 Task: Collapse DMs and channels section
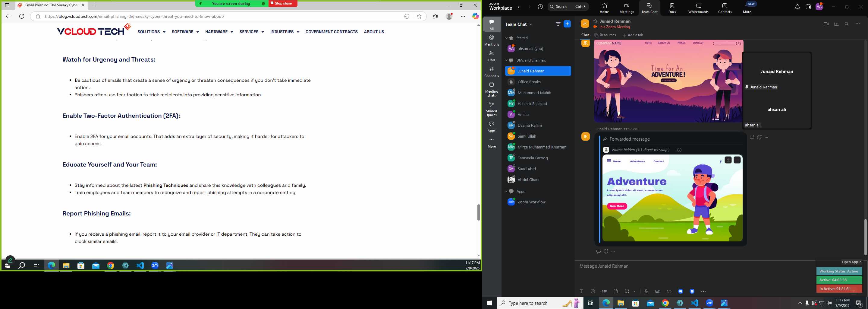[506, 60]
